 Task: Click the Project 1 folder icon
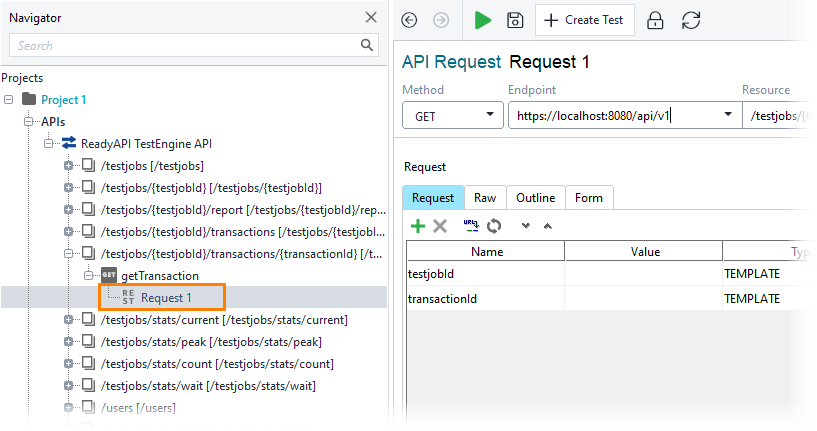pos(29,99)
